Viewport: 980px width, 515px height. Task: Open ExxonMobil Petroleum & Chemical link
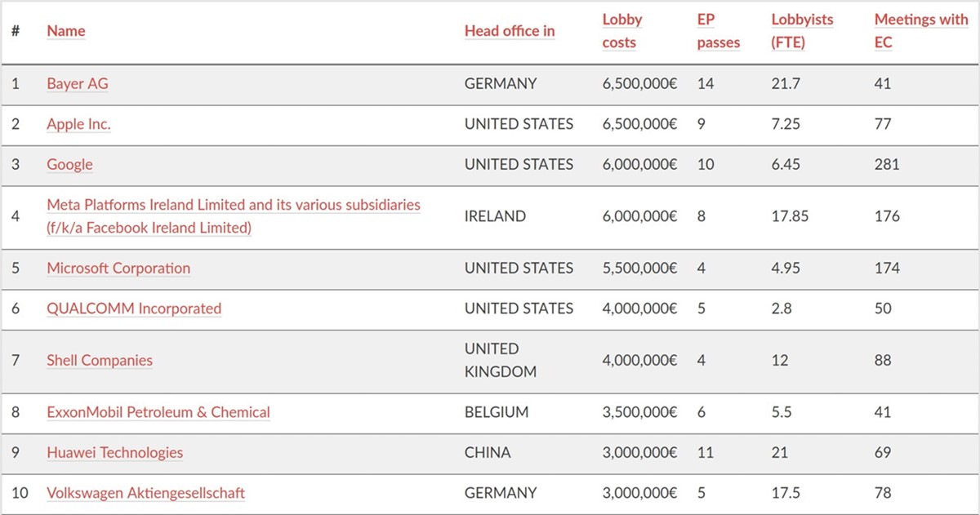158,412
